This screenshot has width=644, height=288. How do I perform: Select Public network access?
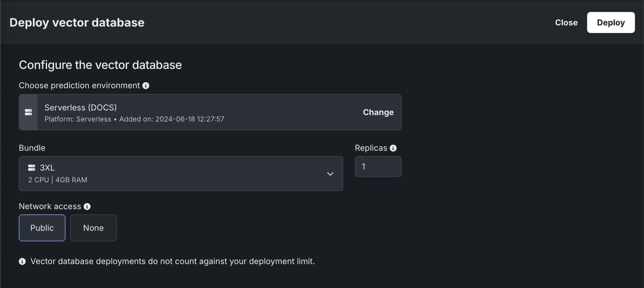coord(42,228)
